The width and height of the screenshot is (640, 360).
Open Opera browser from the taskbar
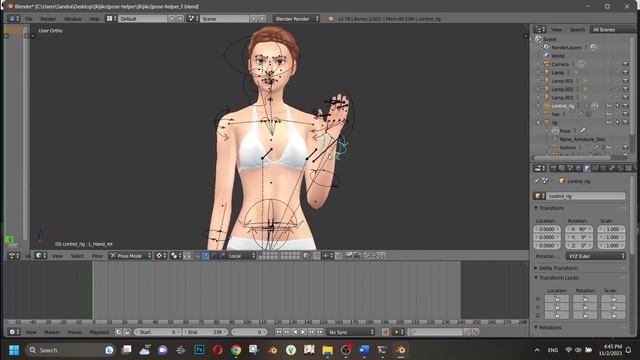click(218, 350)
